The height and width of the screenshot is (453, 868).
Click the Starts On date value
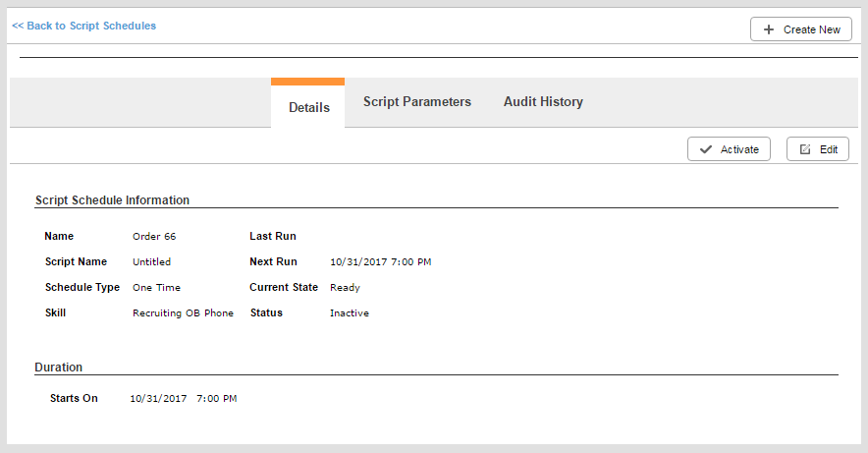click(x=158, y=399)
